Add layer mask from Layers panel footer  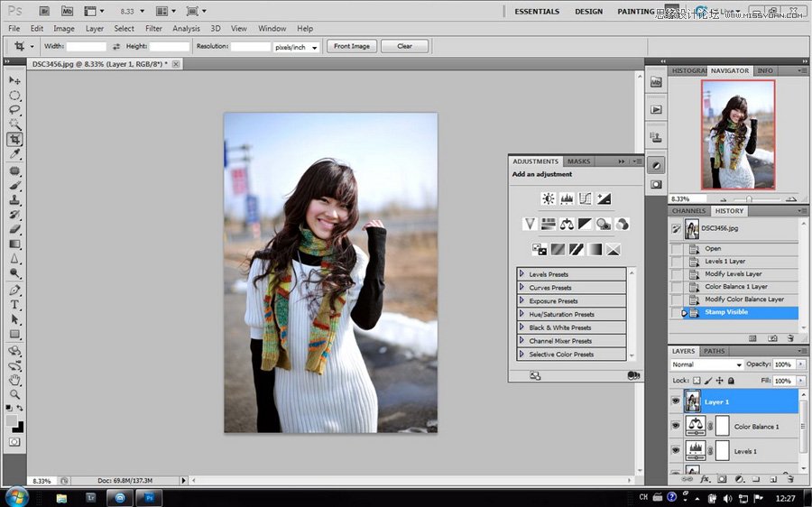click(x=722, y=479)
